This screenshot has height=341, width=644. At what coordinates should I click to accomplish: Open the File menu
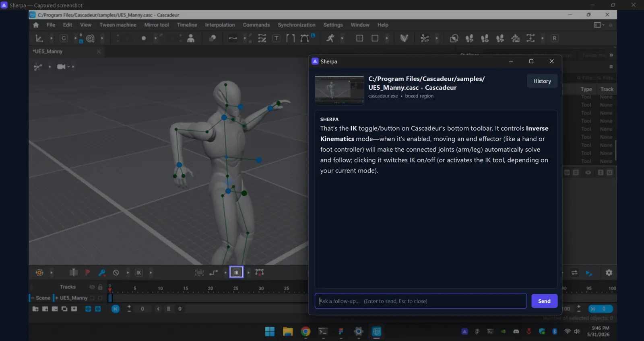(x=51, y=25)
